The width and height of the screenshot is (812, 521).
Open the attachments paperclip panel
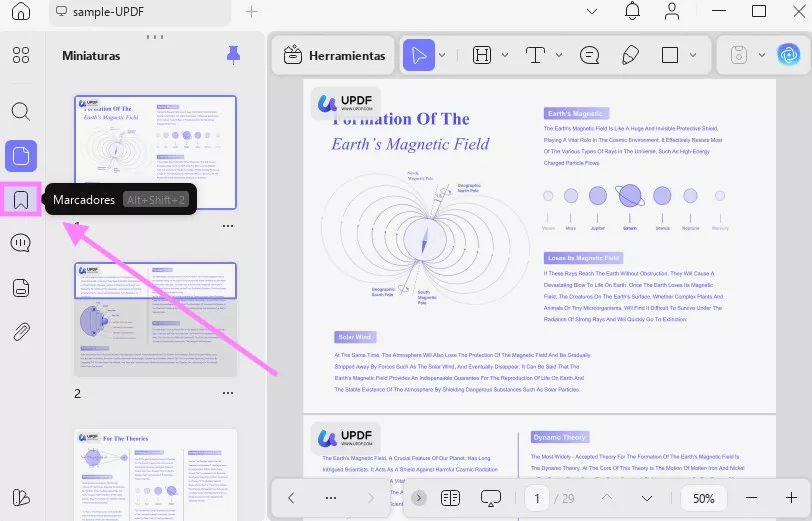coord(21,331)
